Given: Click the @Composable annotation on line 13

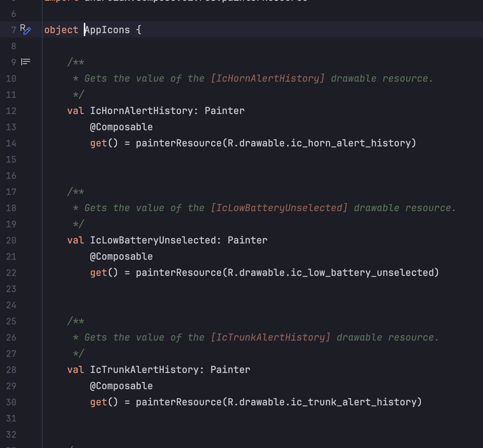Looking at the screenshot, I should click(121, 127).
